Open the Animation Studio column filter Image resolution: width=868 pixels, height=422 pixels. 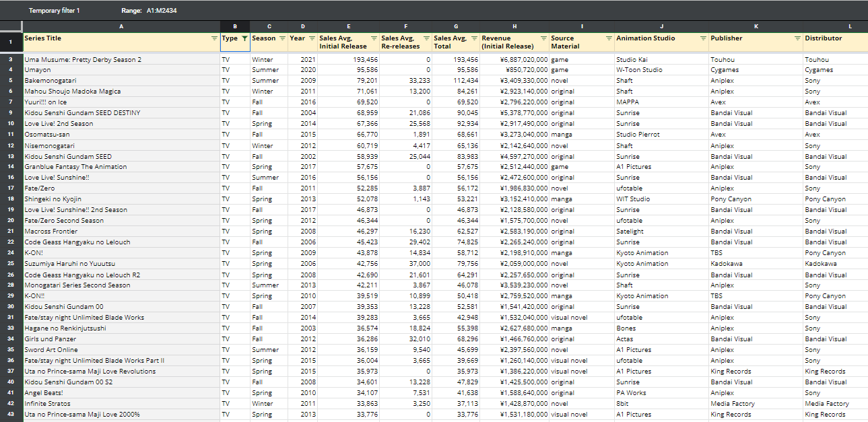703,38
